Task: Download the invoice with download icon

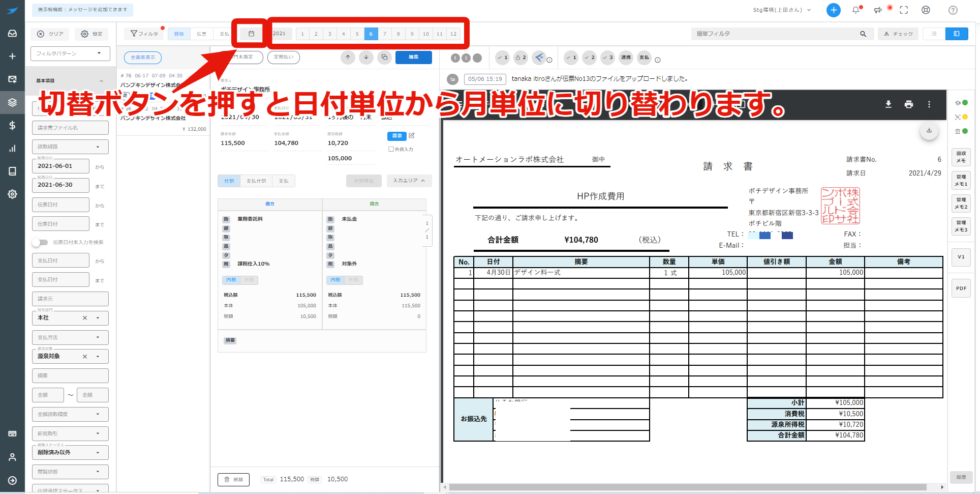Action: [889, 104]
